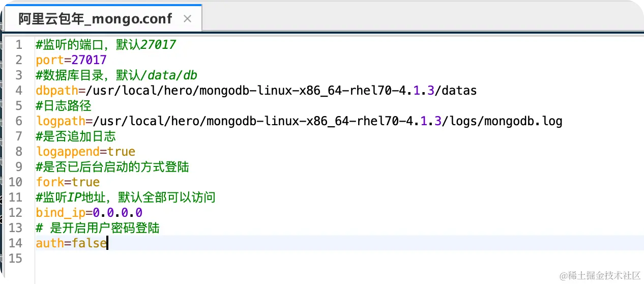Viewport: 644px width, 284px height.
Task: Click line number 6 in gutter
Action: click(19, 121)
